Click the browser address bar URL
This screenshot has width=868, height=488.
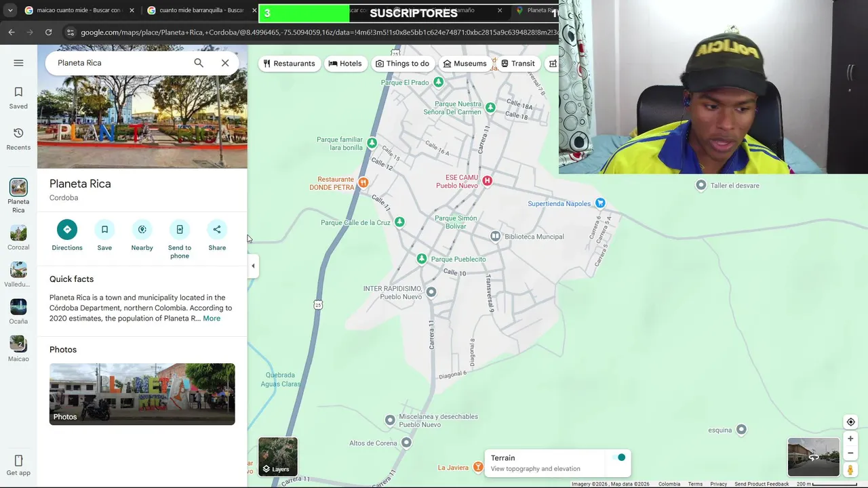319,32
